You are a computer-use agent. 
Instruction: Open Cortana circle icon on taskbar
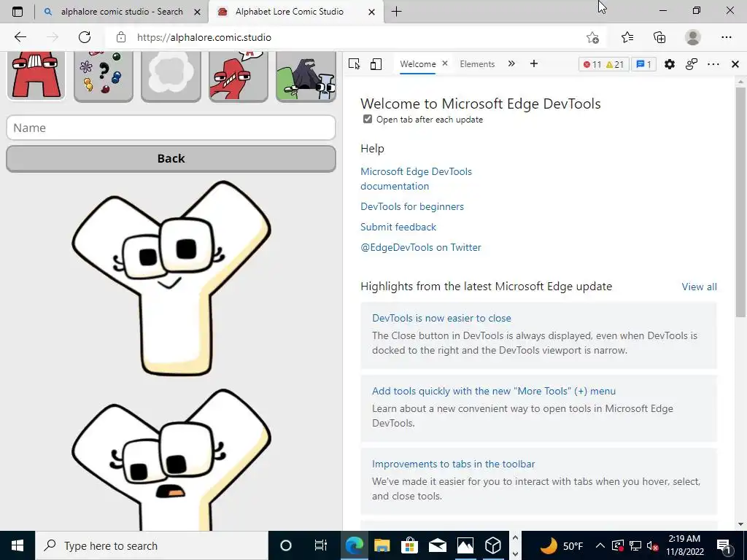285,545
